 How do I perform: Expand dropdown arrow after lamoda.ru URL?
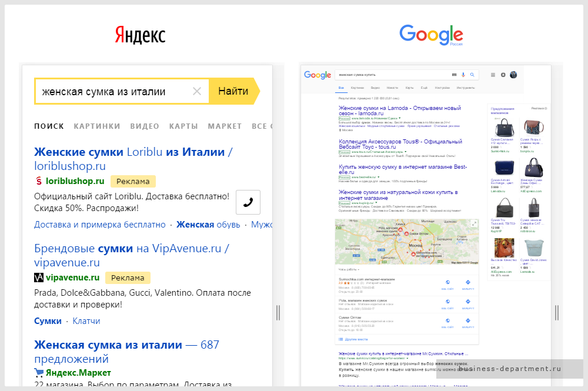400,118
